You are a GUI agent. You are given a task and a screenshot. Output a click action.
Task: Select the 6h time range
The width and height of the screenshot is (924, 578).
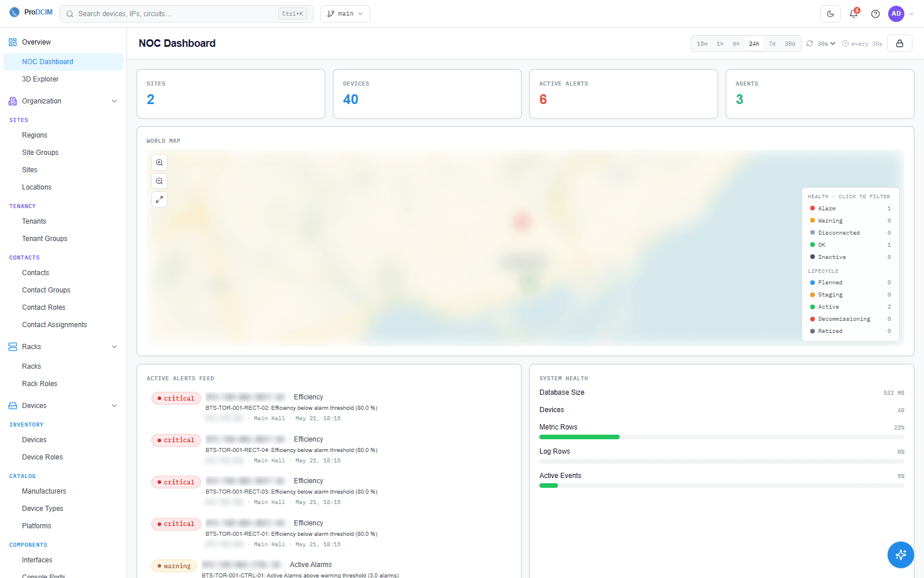(736, 44)
